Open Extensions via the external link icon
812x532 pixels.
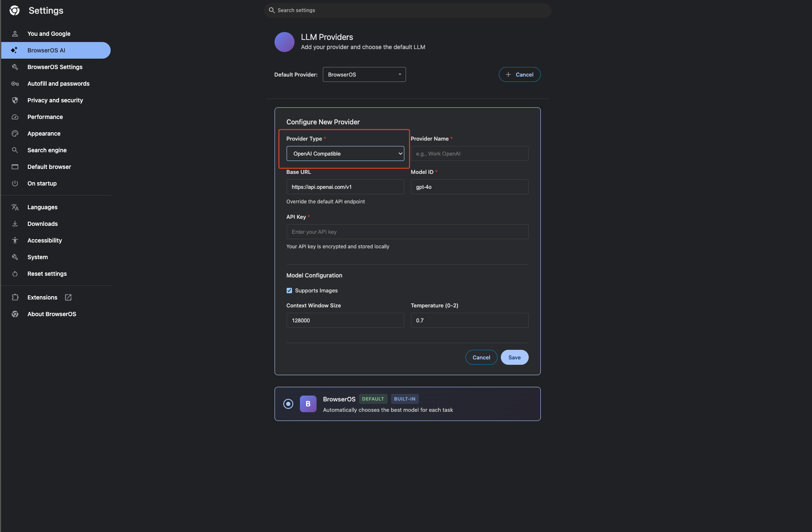point(67,297)
